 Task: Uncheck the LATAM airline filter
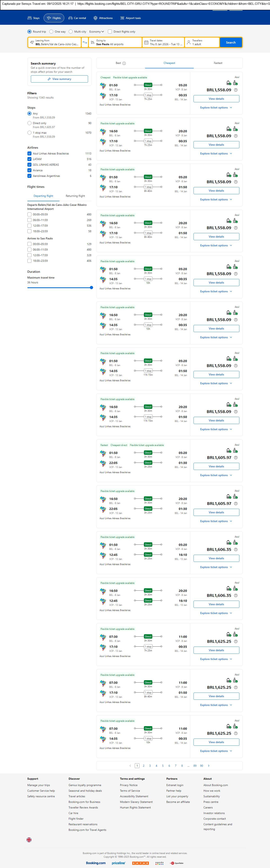29,159
